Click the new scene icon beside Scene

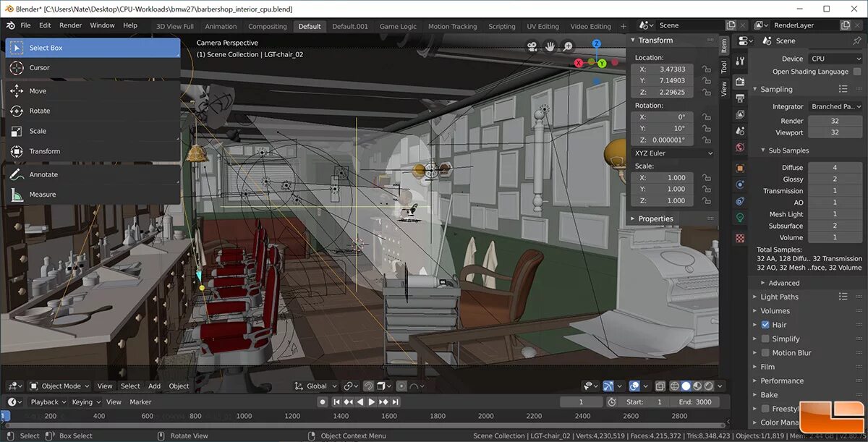coord(731,25)
